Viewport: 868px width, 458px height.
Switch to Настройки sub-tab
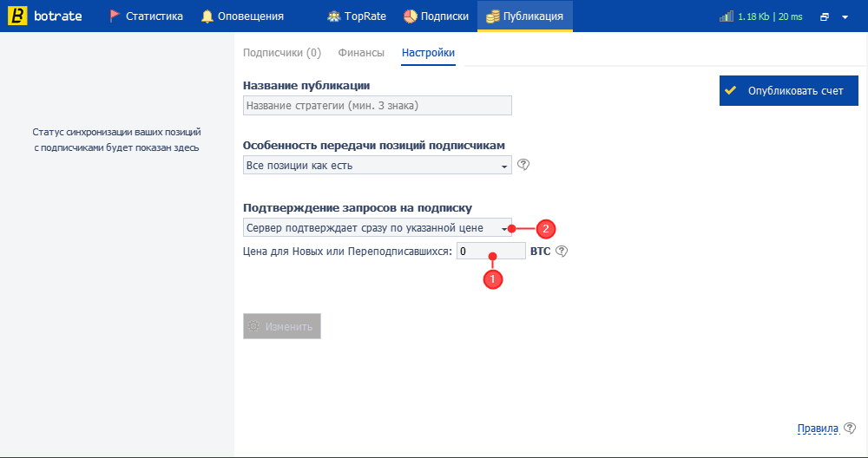tap(428, 53)
